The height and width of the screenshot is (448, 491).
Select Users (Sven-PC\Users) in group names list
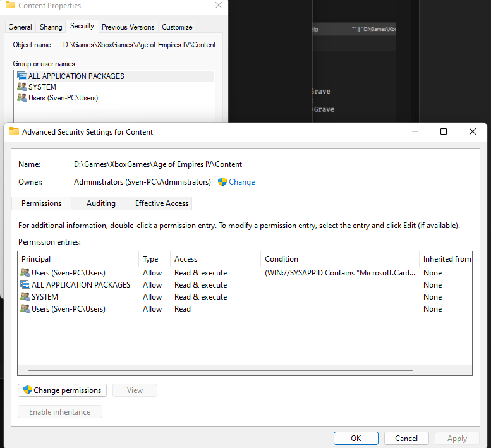114,98
